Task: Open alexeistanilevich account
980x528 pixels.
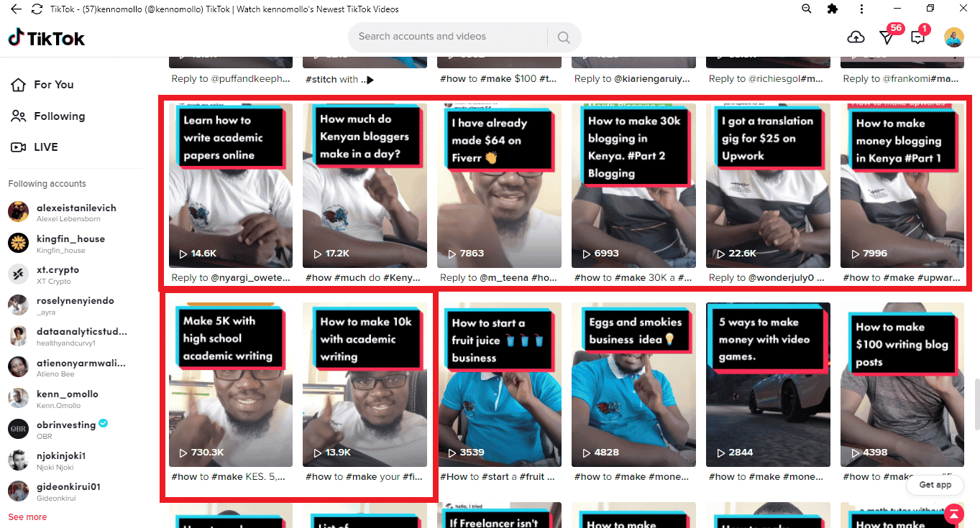Action: [x=63, y=213]
